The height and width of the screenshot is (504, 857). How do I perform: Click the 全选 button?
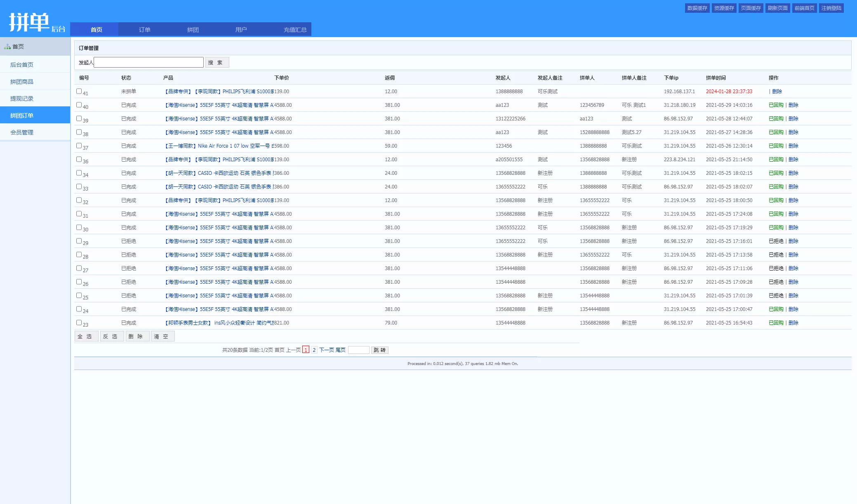(x=86, y=337)
